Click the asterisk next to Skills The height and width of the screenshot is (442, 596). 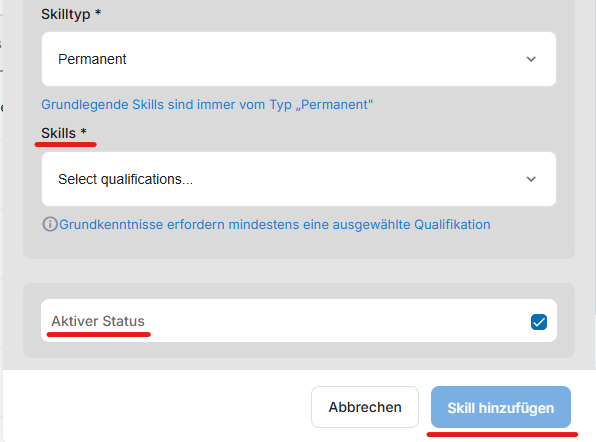click(84, 131)
